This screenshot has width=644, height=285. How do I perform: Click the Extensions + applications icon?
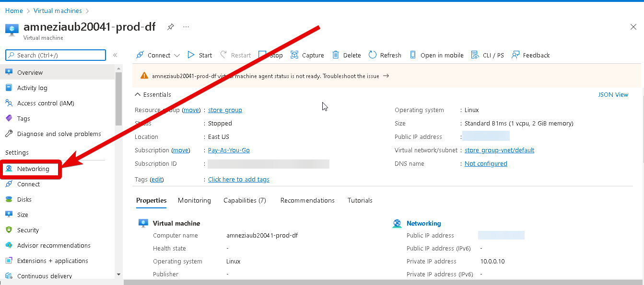[9, 261]
